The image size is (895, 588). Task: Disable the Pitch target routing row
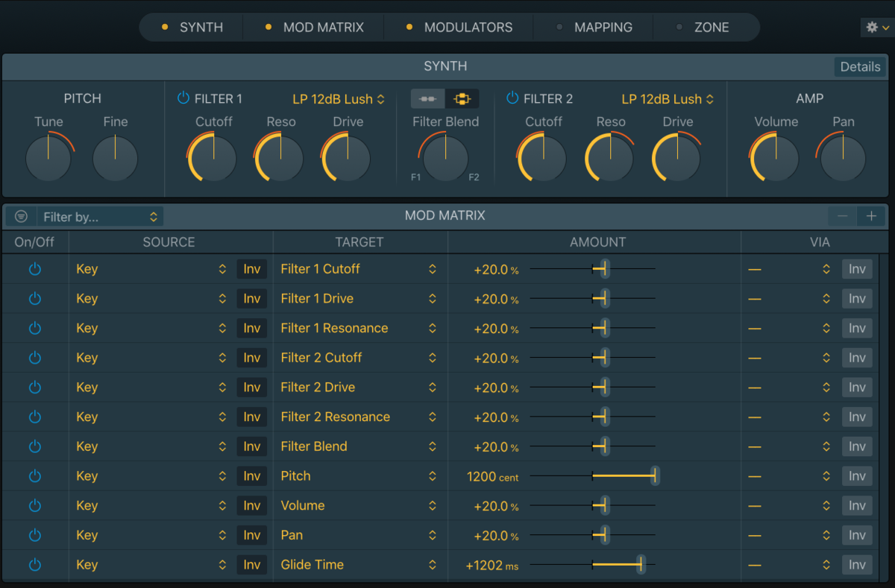34,476
